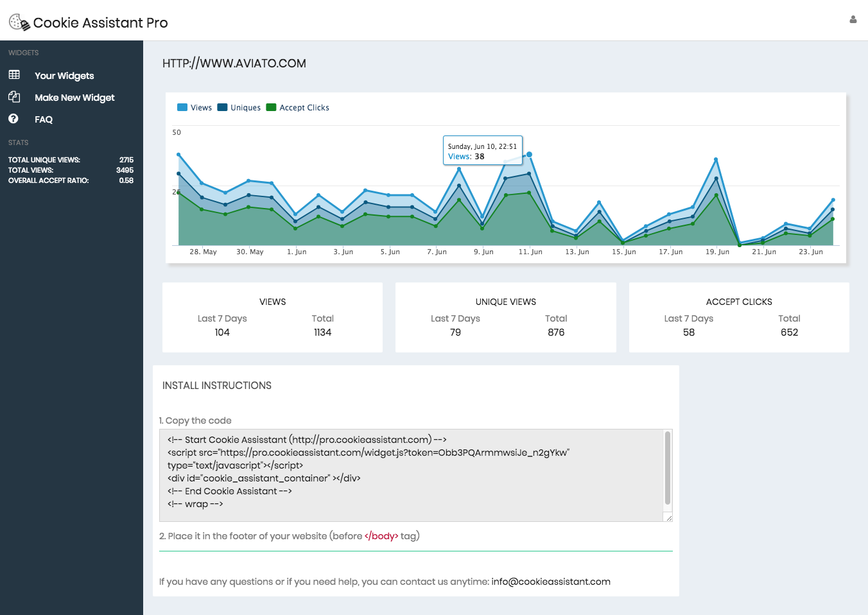Click the total unique views value 2715
The image size is (868, 615).
tap(126, 160)
